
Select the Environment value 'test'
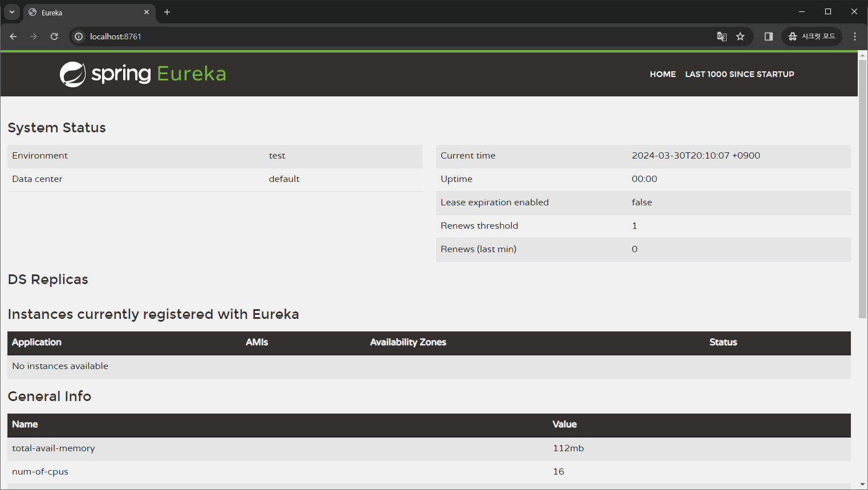[x=277, y=156]
